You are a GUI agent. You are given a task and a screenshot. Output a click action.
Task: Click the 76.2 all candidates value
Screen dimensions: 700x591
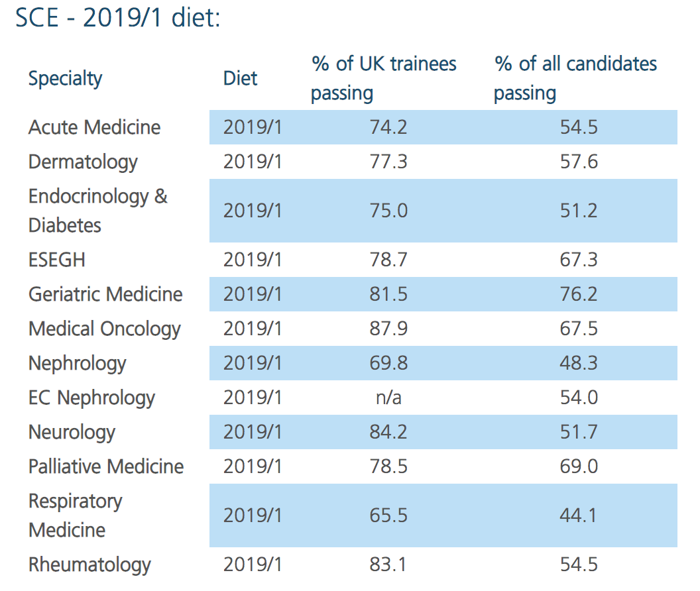coord(579,294)
